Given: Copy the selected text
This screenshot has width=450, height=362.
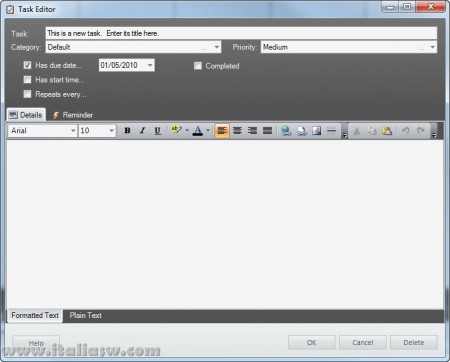Looking at the screenshot, I should coord(372,131).
